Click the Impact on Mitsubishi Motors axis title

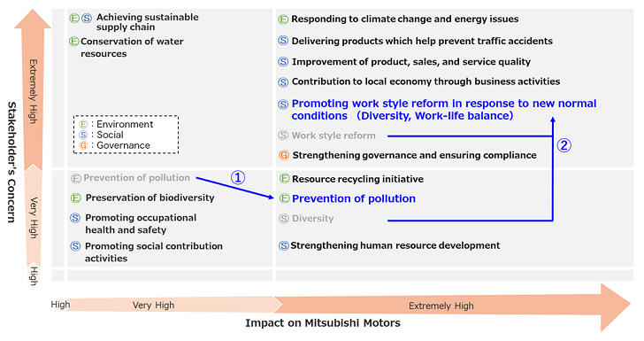tap(323, 323)
